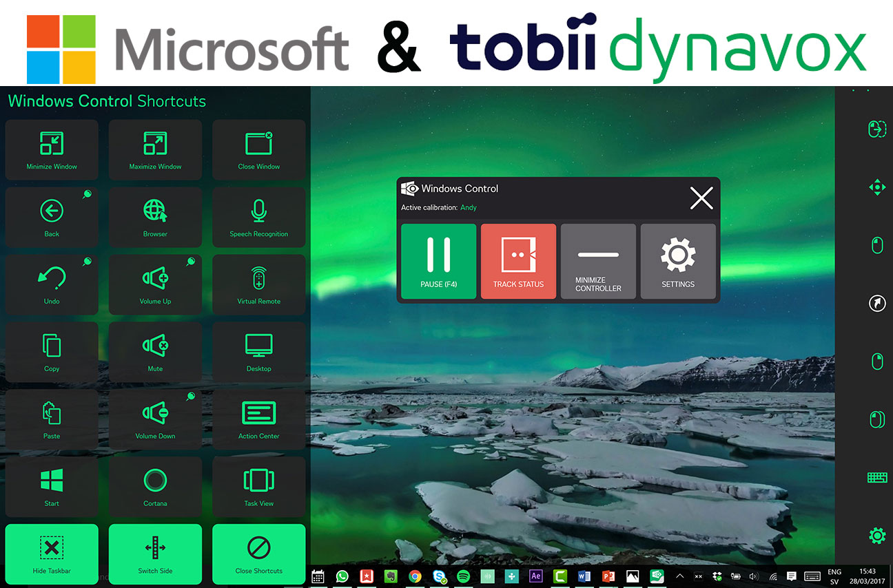Open After Effects from the taskbar
The height and width of the screenshot is (588, 893).
coord(535,577)
